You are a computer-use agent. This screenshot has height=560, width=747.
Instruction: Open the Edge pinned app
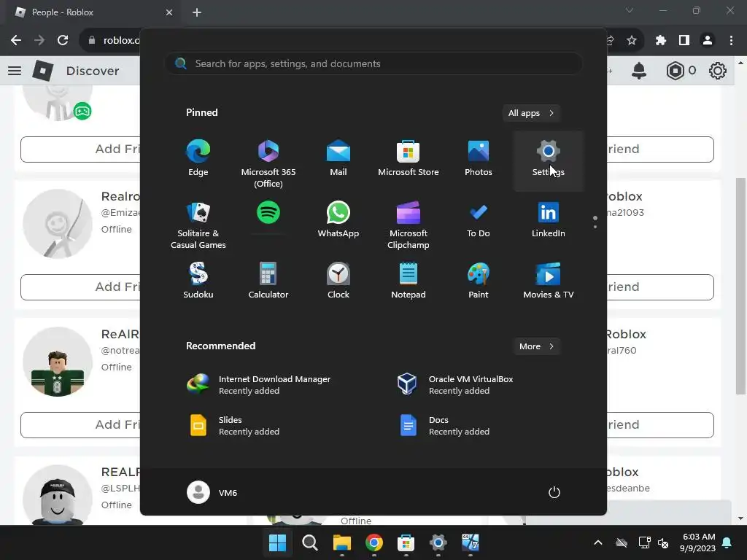tap(198, 160)
